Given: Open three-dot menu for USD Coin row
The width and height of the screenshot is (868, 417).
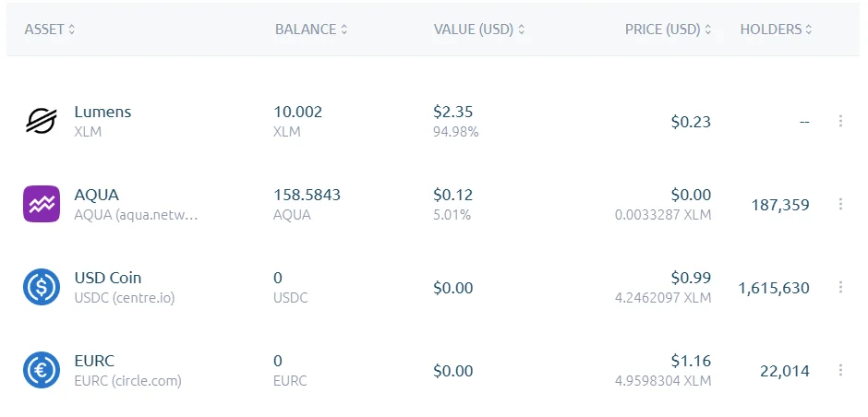Looking at the screenshot, I should (840, 287).
